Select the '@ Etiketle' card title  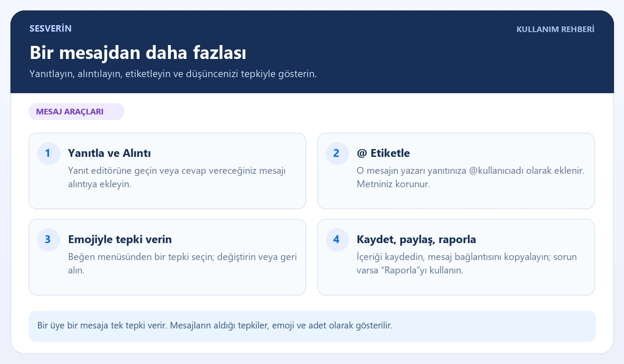point(383,153)
